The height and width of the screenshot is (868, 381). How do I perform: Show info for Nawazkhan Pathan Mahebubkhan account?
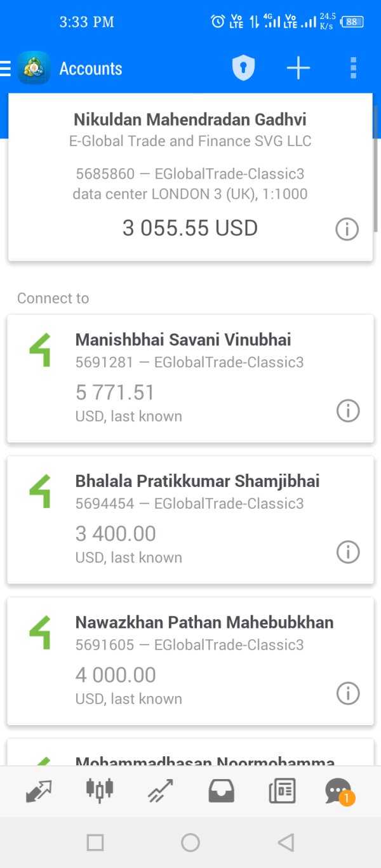coord(347,693)
